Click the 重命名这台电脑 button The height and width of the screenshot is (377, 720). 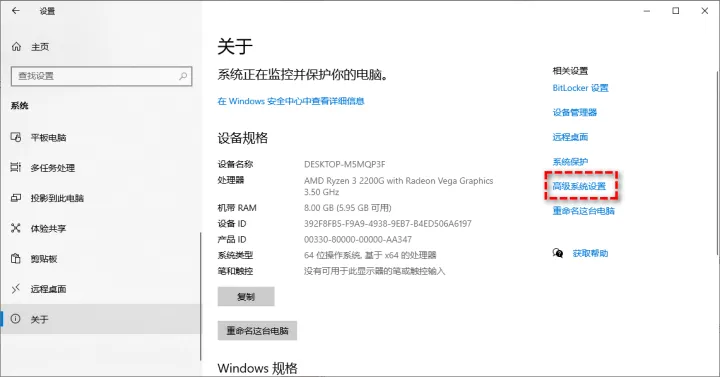click(257, 331)
